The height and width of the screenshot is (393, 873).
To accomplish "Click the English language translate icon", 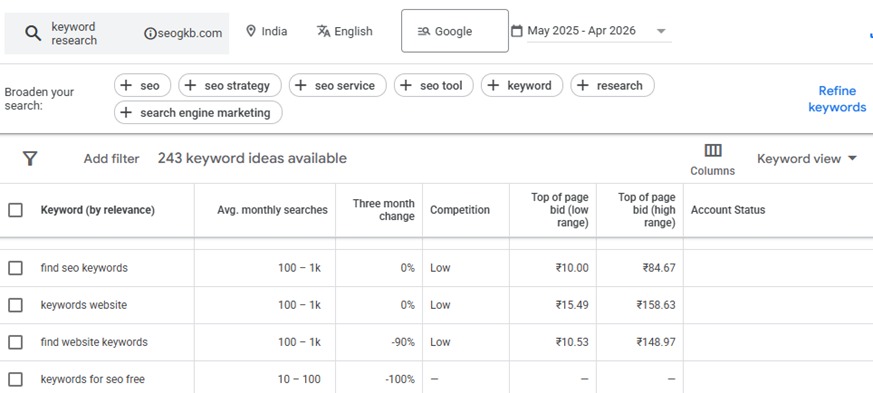I will [x=323, y=31].
